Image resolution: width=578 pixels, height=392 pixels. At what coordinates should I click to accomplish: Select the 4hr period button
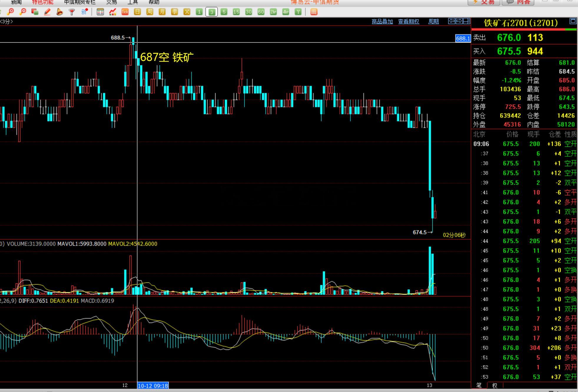(x=286, y=12)
